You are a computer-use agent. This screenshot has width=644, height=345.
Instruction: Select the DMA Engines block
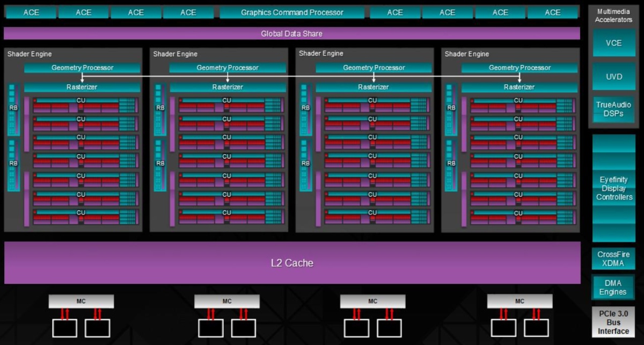[x=613, y=287]
